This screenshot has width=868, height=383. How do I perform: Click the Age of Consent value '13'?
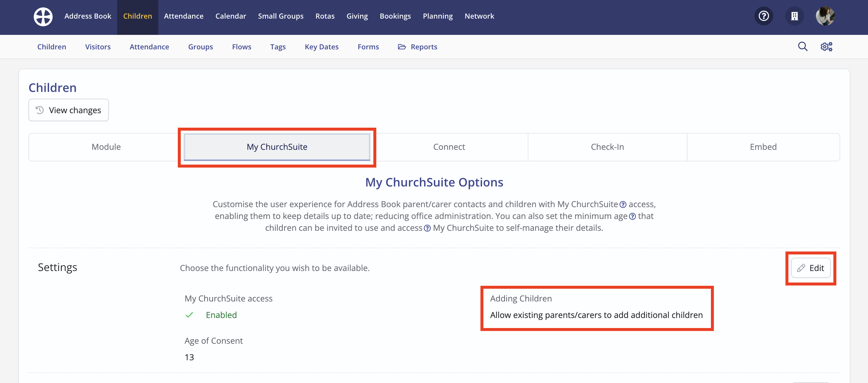pyautogui.click(x=189, y=357)
